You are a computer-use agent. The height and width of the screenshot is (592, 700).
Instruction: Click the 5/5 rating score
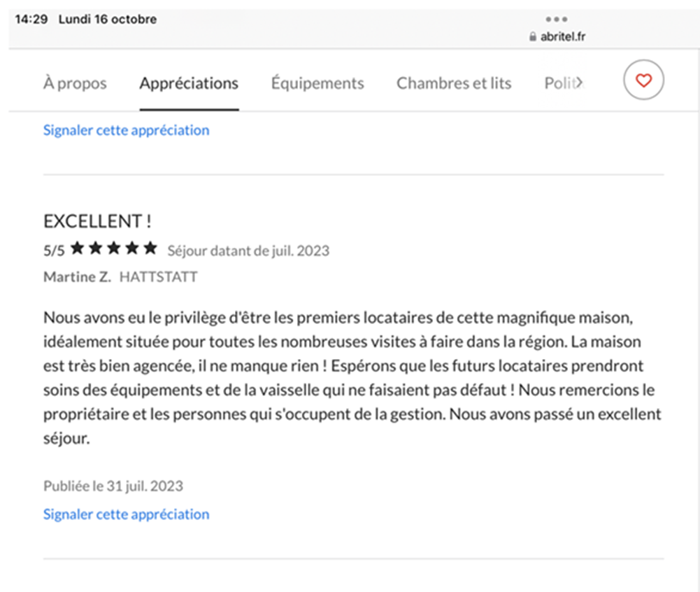pos(54,251)
